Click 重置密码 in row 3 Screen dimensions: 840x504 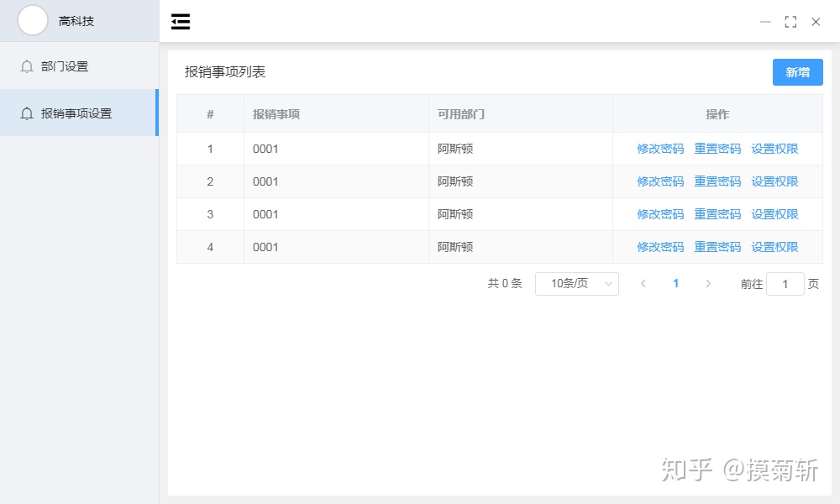[x=717, y=213]
